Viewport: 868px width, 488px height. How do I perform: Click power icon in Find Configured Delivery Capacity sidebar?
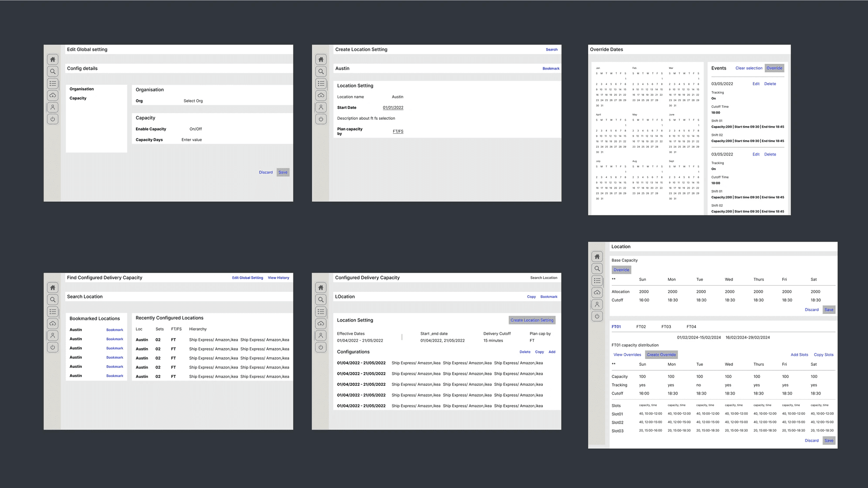click(x=52, y=347)
